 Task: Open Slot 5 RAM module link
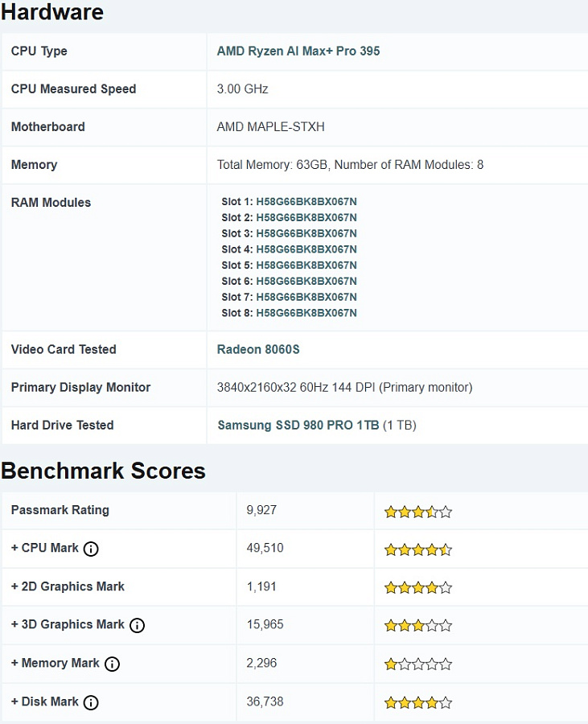click(x=306, y=265)
